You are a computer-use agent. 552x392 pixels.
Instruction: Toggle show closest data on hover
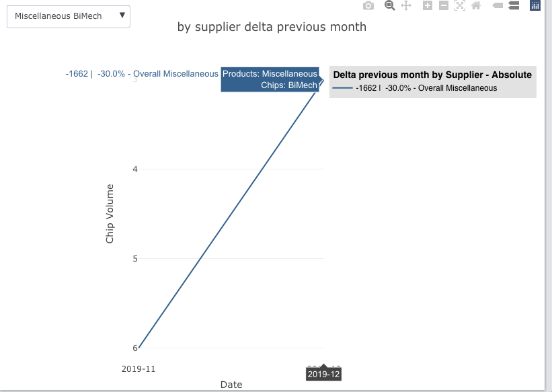click(x=498, y=6)
